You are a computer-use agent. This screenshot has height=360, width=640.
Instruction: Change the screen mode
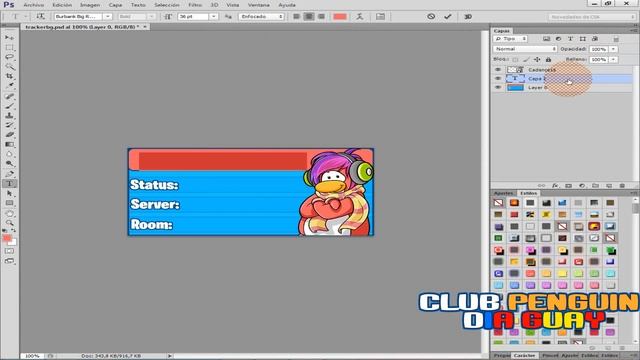(9, 261)
